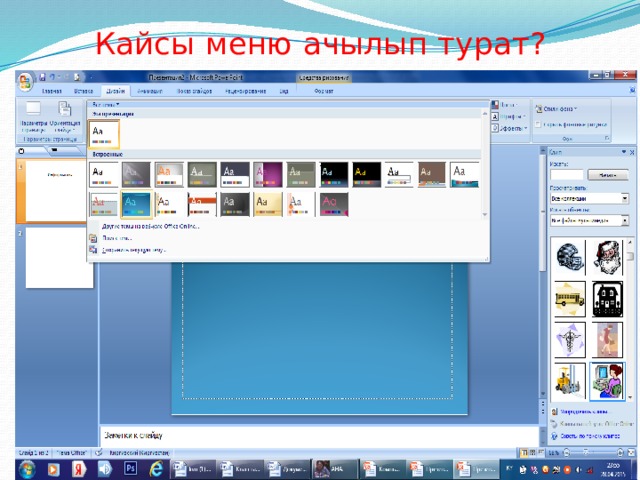Launch Internet Explorer from the taskbar
Image resolution: width=640 pixels, height=480 pixels.
tap(156, 468)
